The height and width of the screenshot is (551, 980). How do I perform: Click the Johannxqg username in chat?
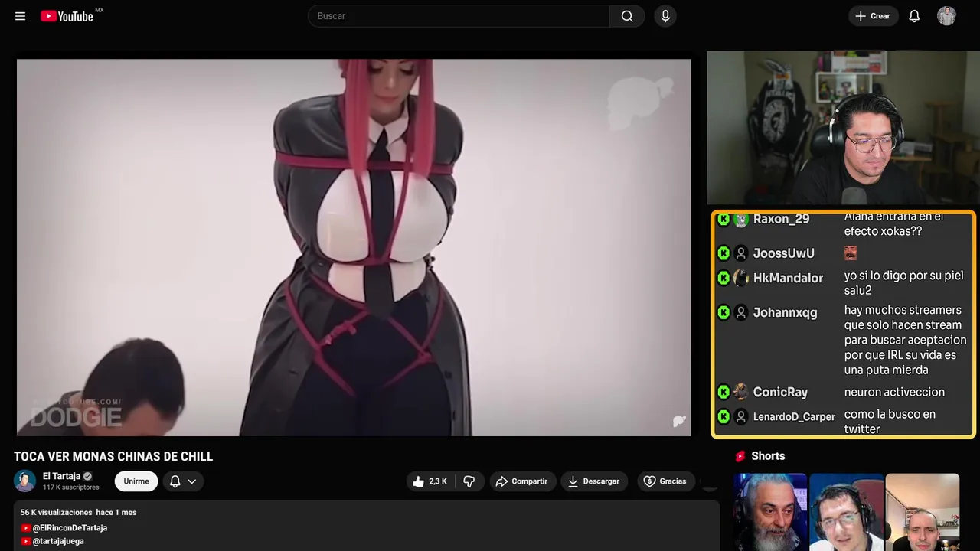click(785, 312)
